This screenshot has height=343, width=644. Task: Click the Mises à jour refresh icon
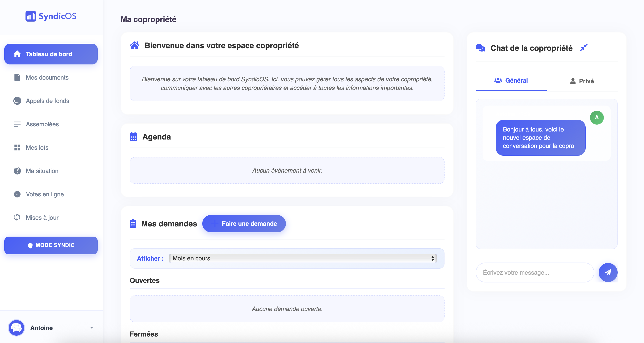coord(17,218)
